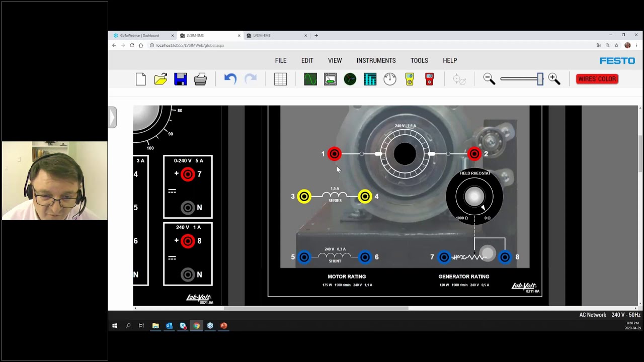This screenshot has width=644, height=362.
Task: Open the red multimeter icon
Action: pos(429,79)
